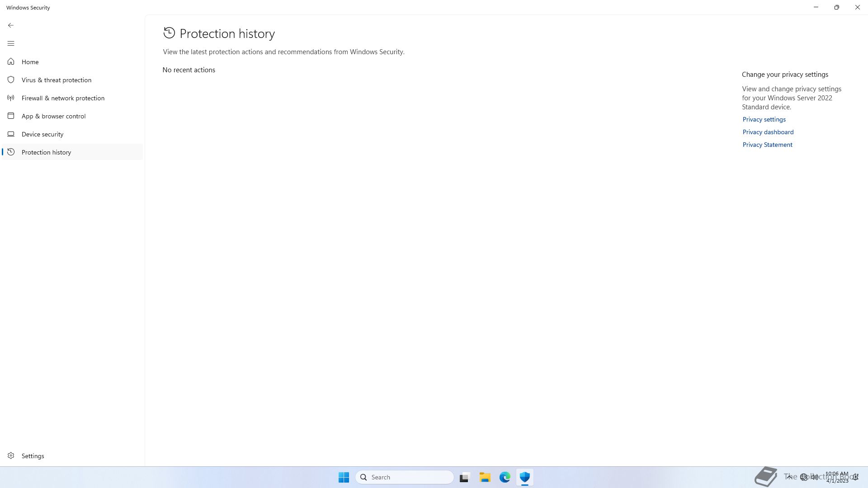Image resolution: width=868 pixels, height=488 pixels.
Task: Click the taskbar search magnifier icon
Action: click(x=363, y=477)
